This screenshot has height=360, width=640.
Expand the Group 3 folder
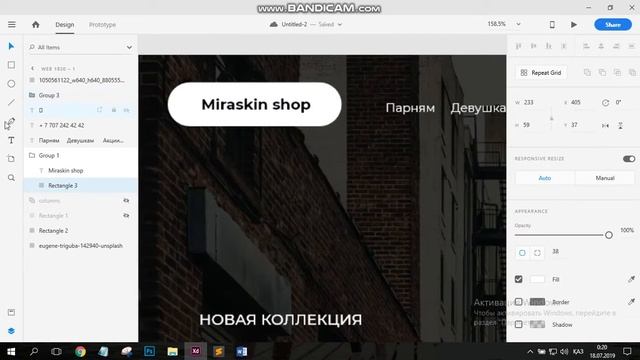point(32,95)
